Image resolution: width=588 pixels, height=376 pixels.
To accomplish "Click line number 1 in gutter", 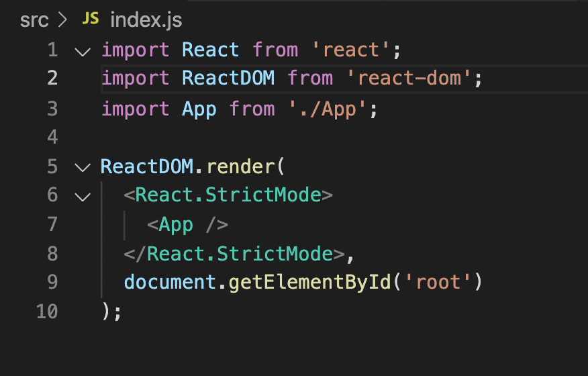I will [53, 50].
